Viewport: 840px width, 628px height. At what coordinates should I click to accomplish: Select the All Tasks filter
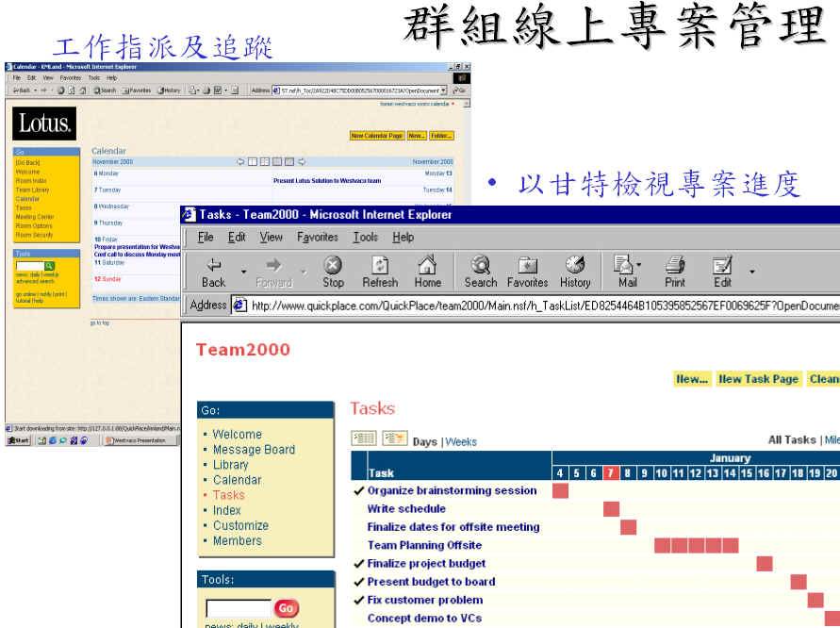[x=792, y=440]
